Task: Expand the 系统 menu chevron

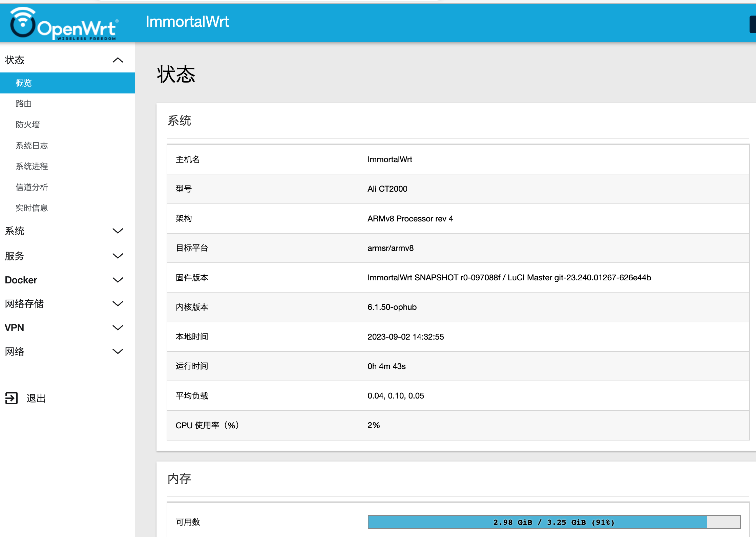Action: click(118, 231)
